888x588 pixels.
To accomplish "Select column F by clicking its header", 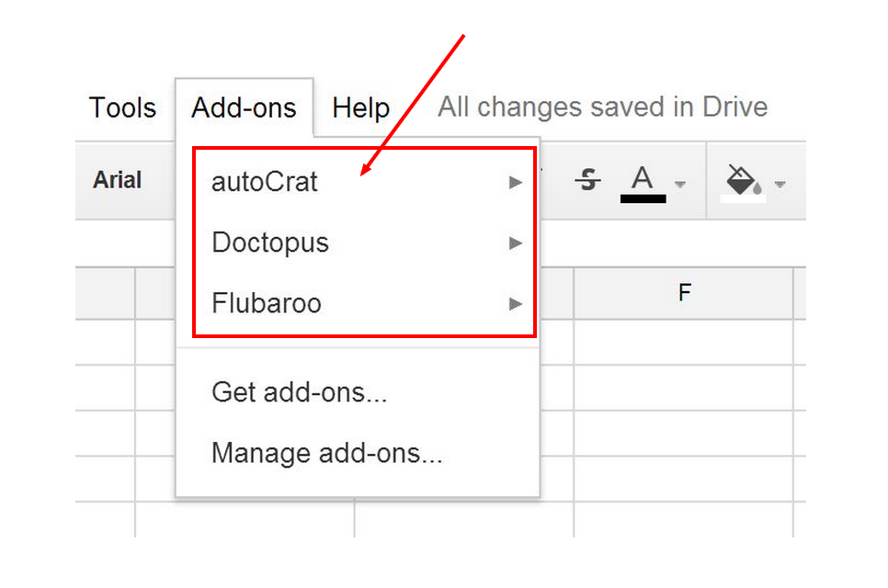I will click(x=684, y=292).
